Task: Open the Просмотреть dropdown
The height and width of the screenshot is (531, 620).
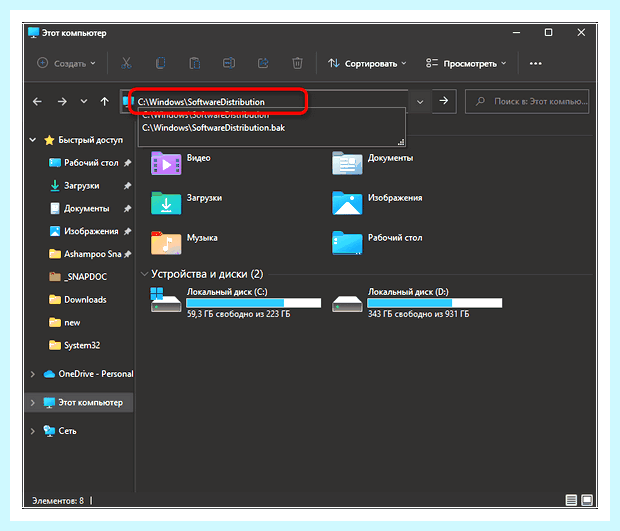Action: [x=466, y=63]
